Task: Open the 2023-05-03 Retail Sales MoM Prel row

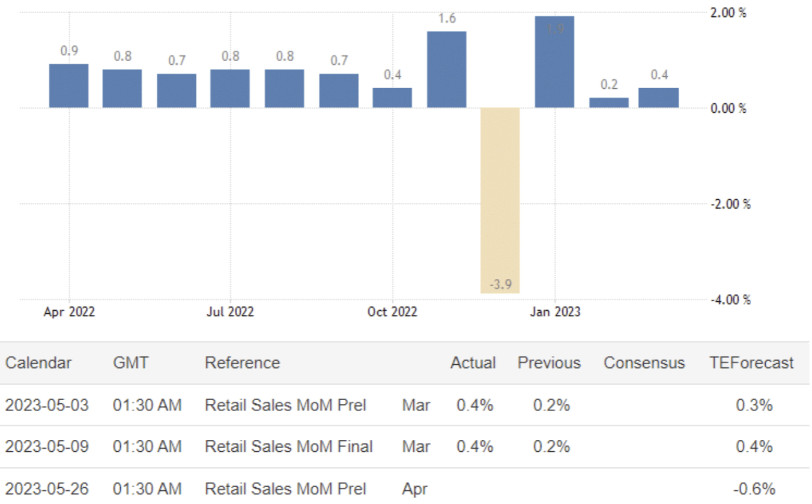Action: click(x=285, y=406)
